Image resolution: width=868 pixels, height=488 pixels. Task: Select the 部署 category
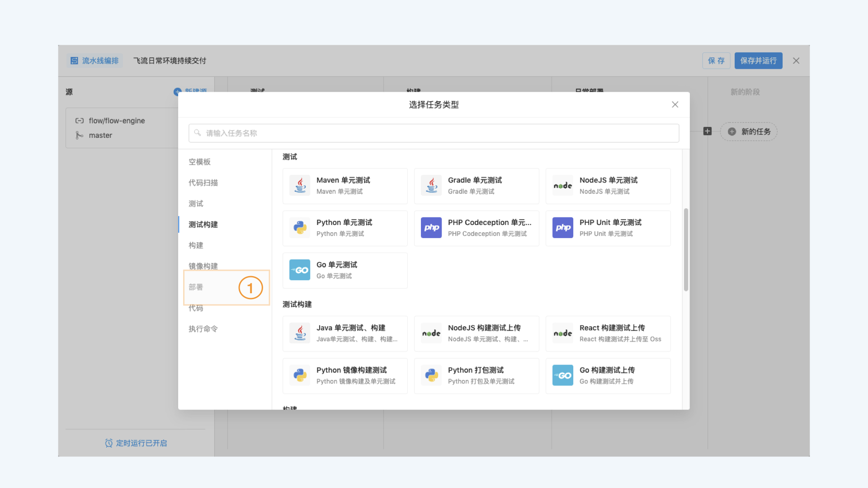pos(196,287)
